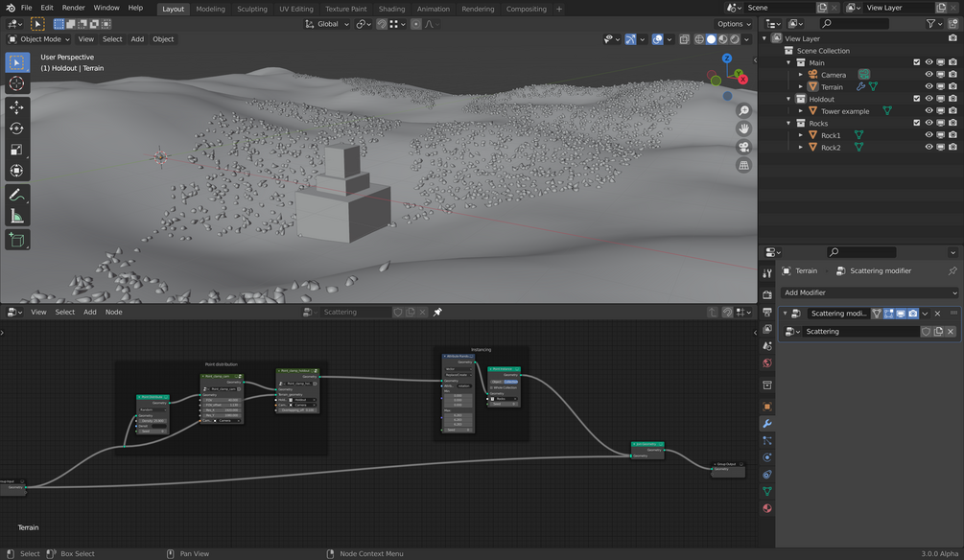Open the Modifier properties wrench tab

767,424
